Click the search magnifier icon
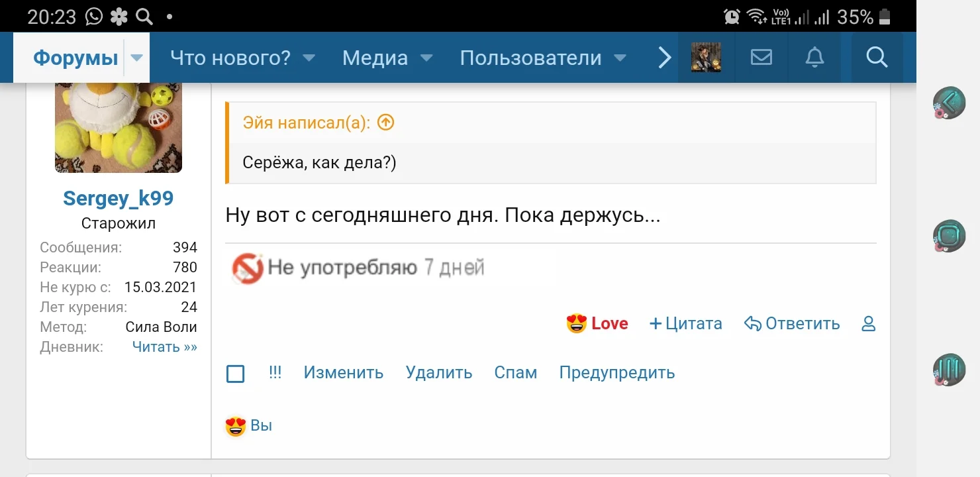 tap(876, 58)
